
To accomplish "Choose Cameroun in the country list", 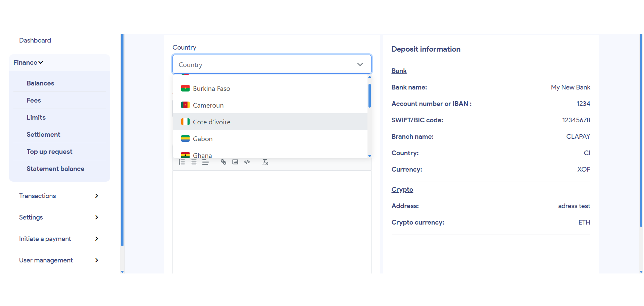I will (208, 105).
